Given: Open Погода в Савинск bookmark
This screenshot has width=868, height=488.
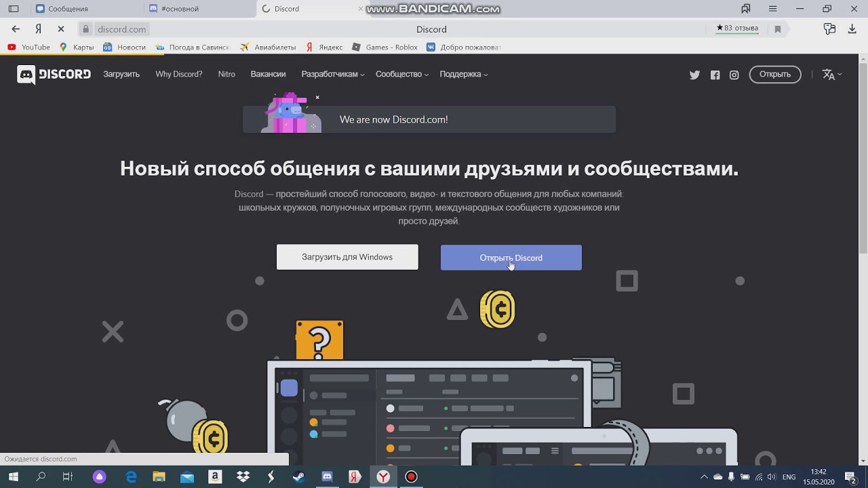Looking at the screenshot, I should coord(193,47).
